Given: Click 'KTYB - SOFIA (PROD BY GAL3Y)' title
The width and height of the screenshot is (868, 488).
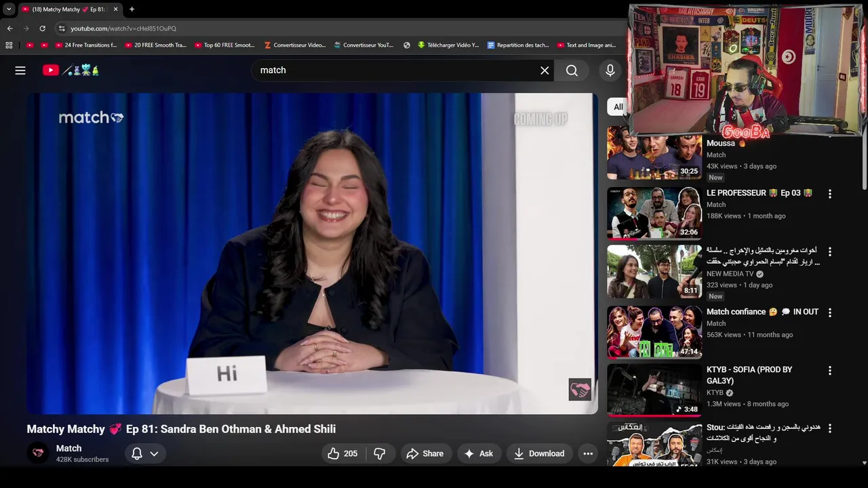Looking at the screenshot, I should [x=749, y=375].
